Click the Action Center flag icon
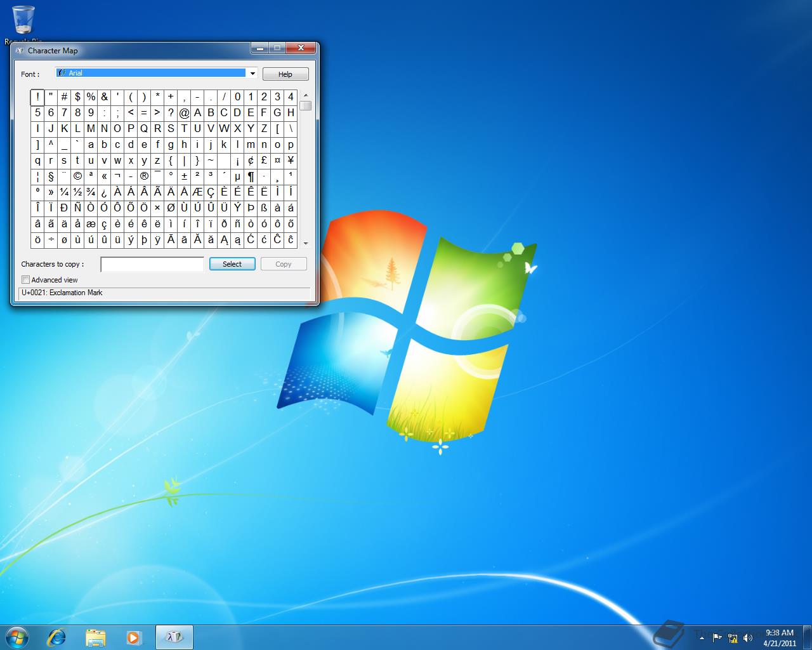This screenshot has width=812, height=650. point(717,637)
